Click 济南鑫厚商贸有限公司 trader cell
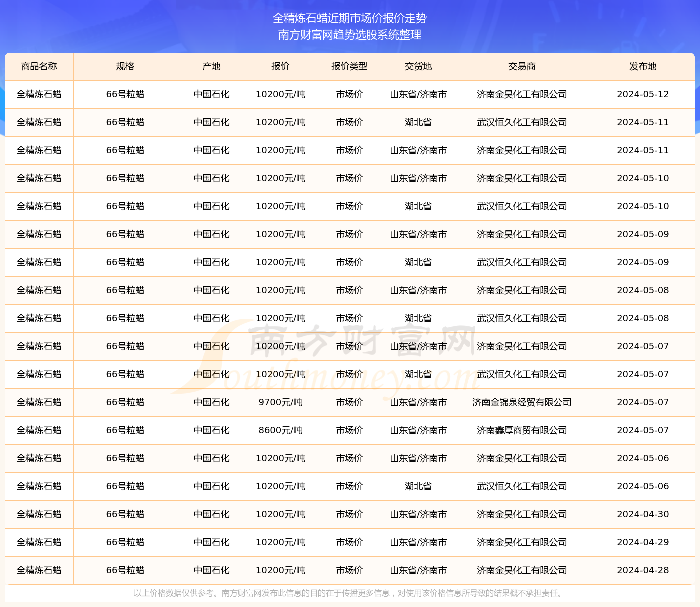The width and height of the screenshot is (700, 607). [522, 430]
